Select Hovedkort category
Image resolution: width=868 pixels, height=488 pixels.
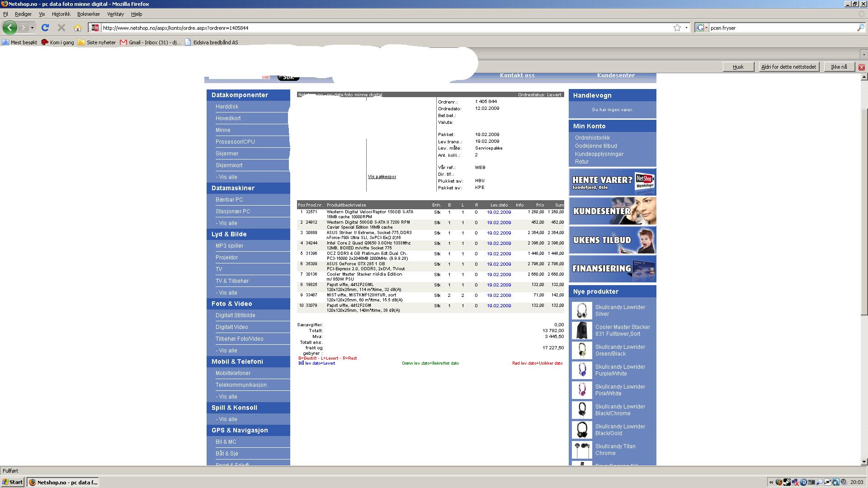point(228,118)
